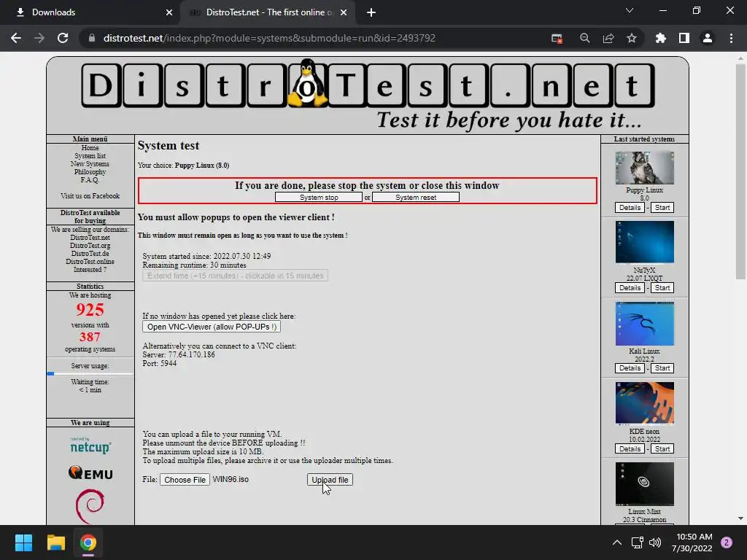Open Details for NuTyX 22.07 LXQT
This screenshot has width=747, height=560.
[630, 287]
